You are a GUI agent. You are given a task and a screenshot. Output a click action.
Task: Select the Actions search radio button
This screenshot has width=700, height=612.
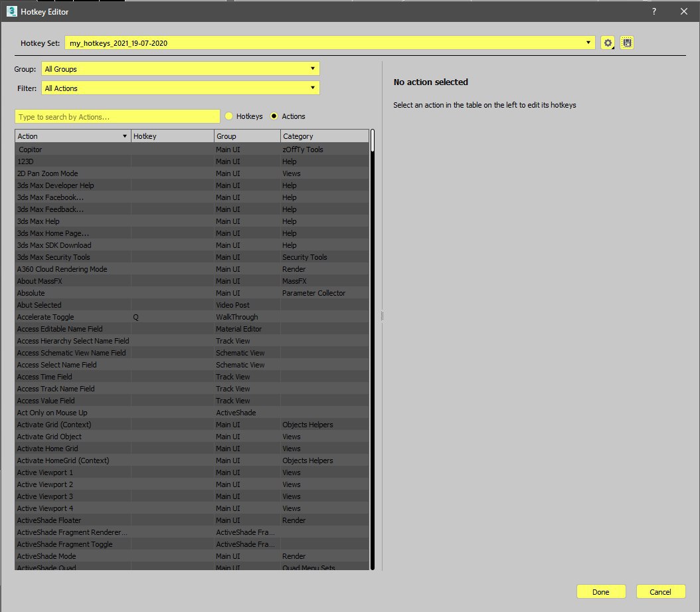tap(274, 116)
